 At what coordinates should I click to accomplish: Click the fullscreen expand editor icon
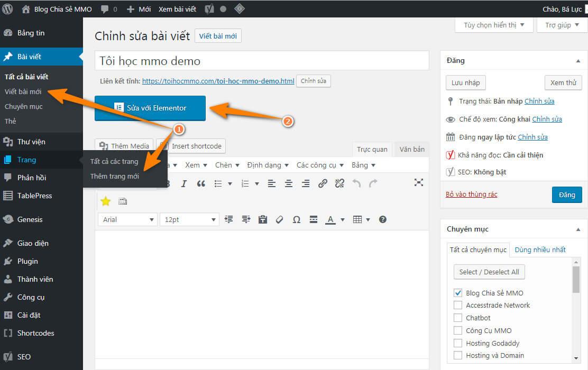tap(419, 182)
